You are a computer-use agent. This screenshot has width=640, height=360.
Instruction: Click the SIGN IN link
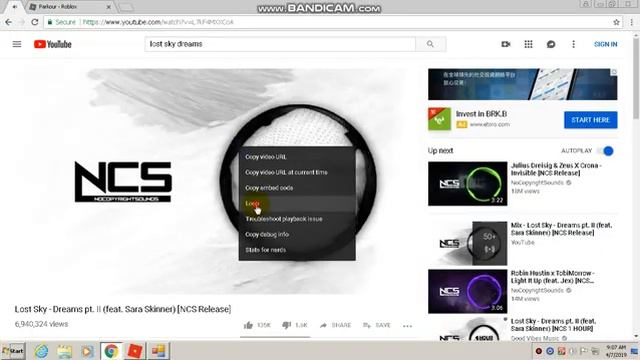coord(606,44)
